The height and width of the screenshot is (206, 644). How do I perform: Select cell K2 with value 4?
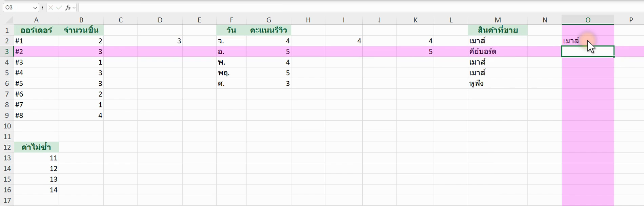[x=415, y=41]
